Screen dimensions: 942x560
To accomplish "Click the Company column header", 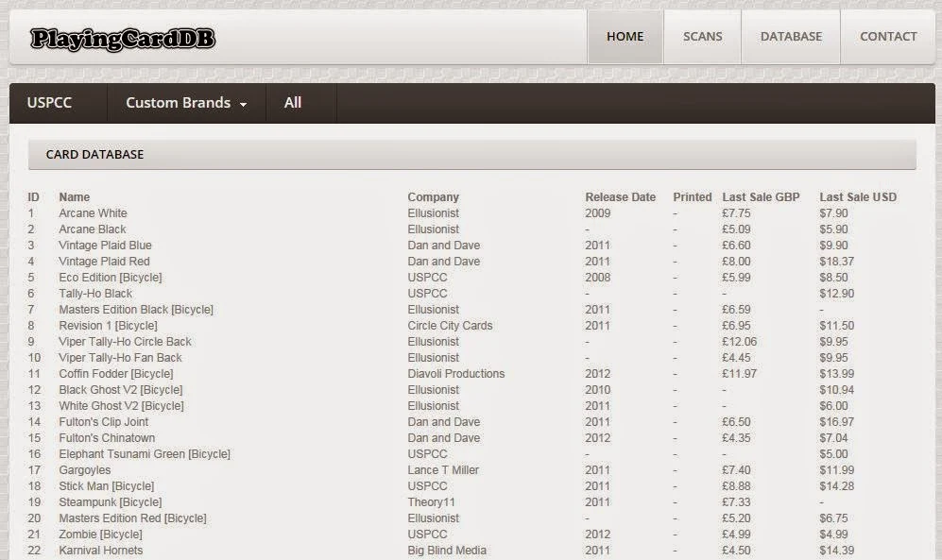I will point(433,196).
